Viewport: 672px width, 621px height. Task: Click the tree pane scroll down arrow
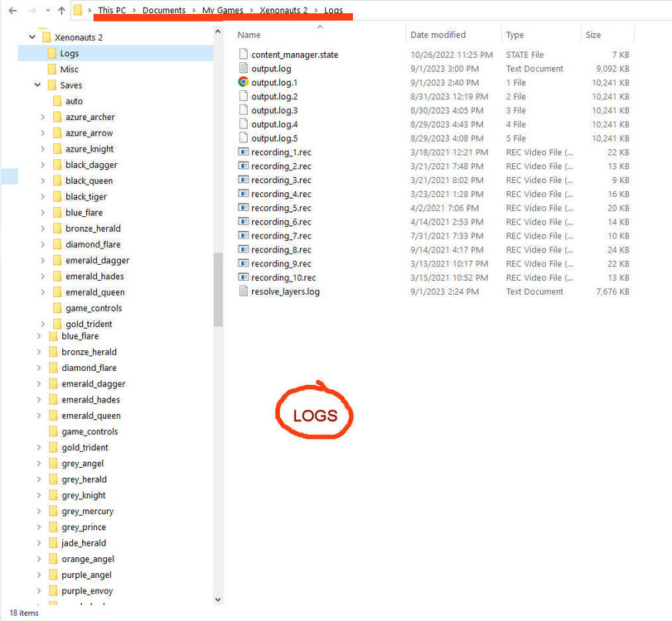pos(218,599)
